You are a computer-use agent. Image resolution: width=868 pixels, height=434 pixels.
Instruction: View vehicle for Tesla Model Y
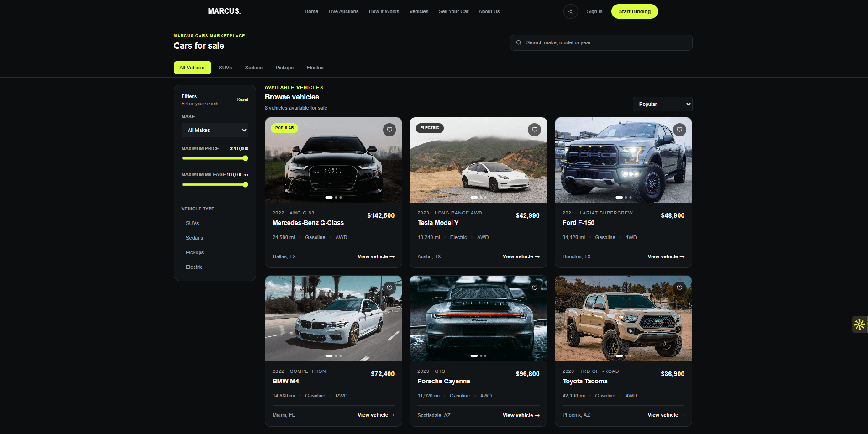point(521,256)
